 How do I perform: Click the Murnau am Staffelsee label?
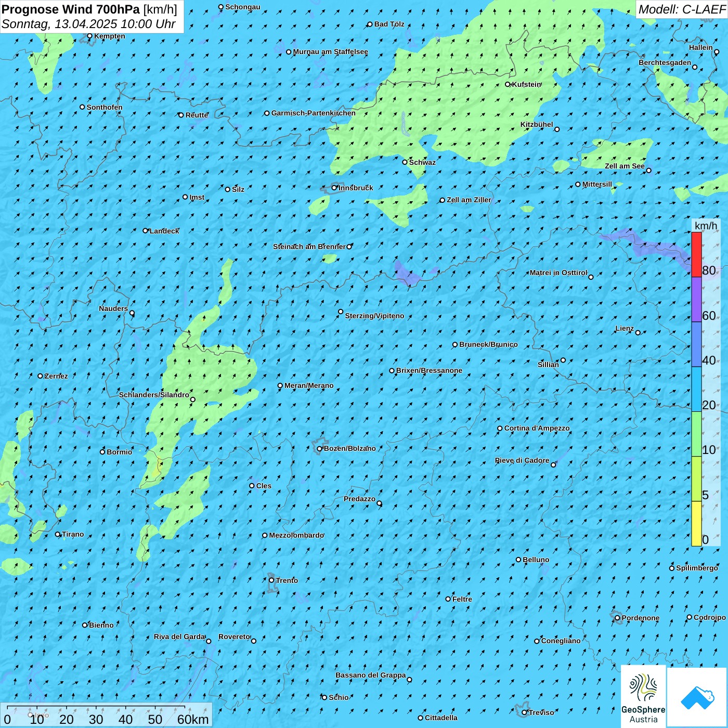[x=331, y=51]
